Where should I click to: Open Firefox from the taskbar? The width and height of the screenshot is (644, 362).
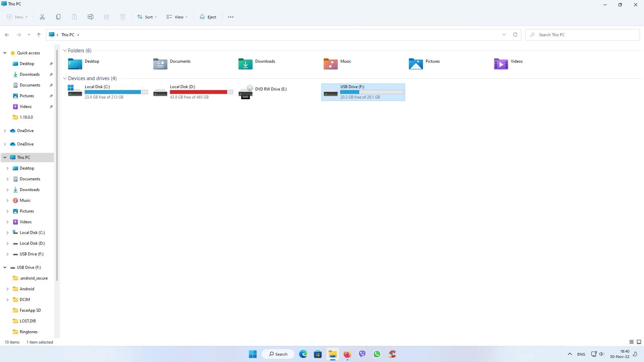coord(347,354)
